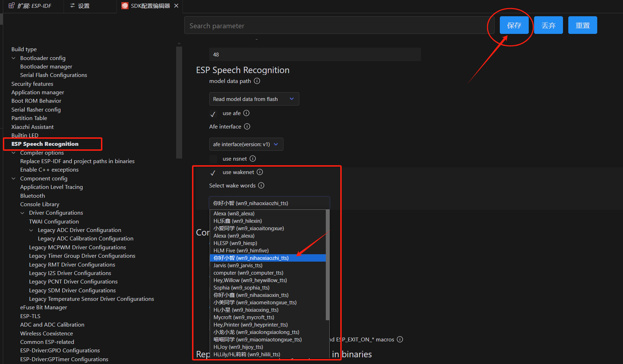Click info icon next to model data path
The width and height of the screenshot is (623, 364).
(x=257, y=81)
